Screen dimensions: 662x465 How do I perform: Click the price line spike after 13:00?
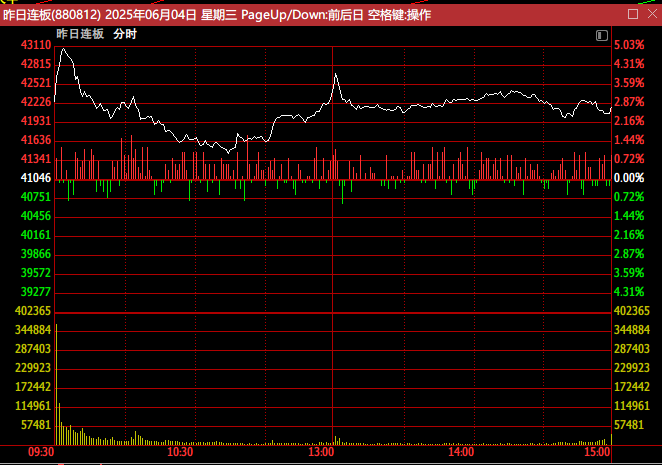pos(336,74)
